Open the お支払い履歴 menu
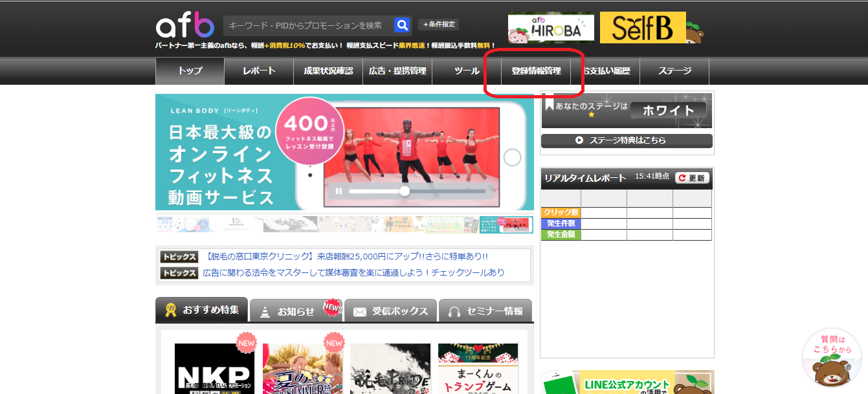Image resolution: width=868 pixels, height=394 pixels. pos(605,71)
